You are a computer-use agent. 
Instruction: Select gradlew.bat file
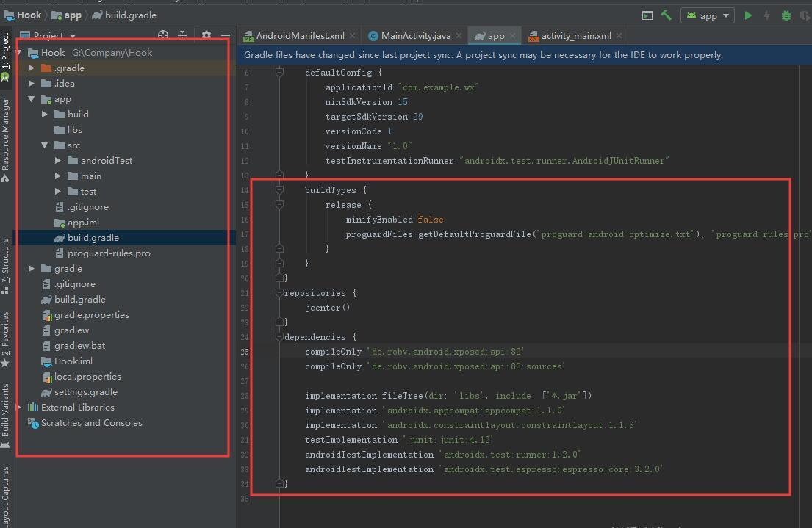73,345
